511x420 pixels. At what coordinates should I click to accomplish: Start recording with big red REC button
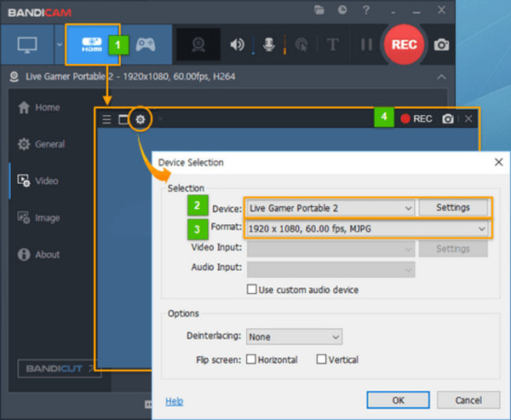(x=404, y=44)
